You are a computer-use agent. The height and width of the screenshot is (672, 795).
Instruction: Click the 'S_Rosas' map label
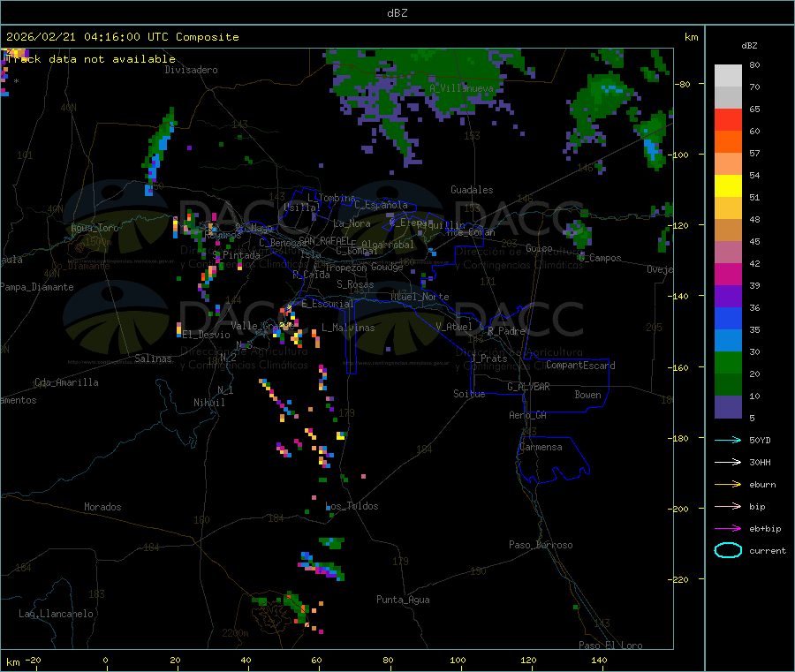[355, 284]
